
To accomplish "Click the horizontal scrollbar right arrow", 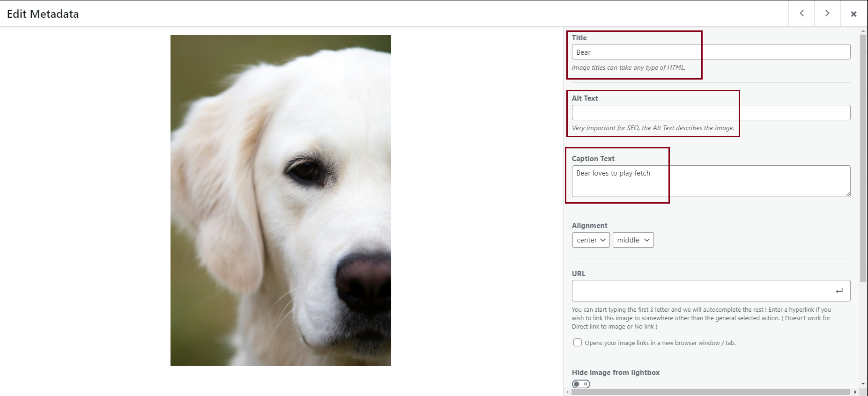I will tap(855, 392).
